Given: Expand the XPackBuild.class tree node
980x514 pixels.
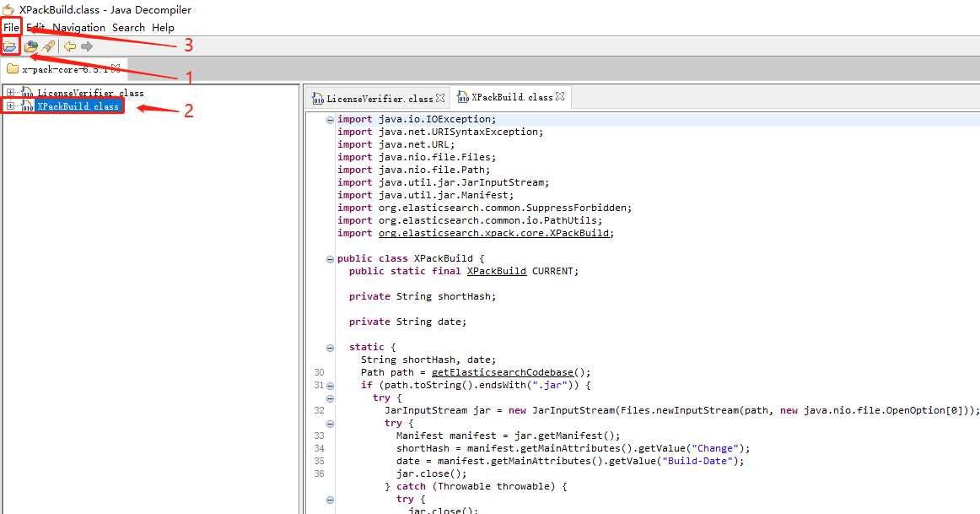Looking at the screenshot, I should click(10, 106).
